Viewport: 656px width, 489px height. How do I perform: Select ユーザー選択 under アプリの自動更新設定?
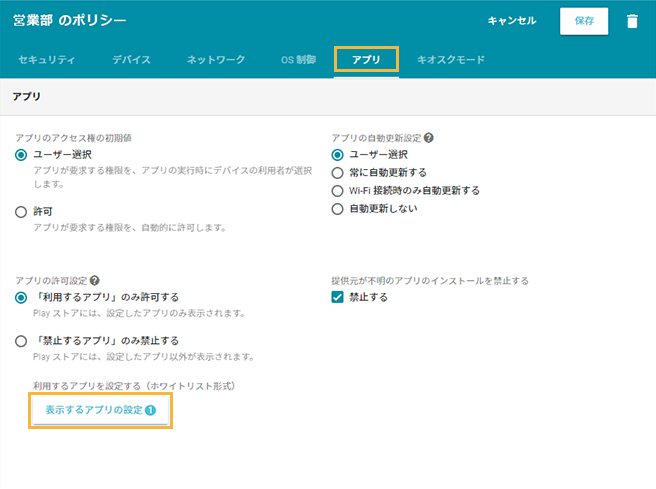click(x=337, y=155)
